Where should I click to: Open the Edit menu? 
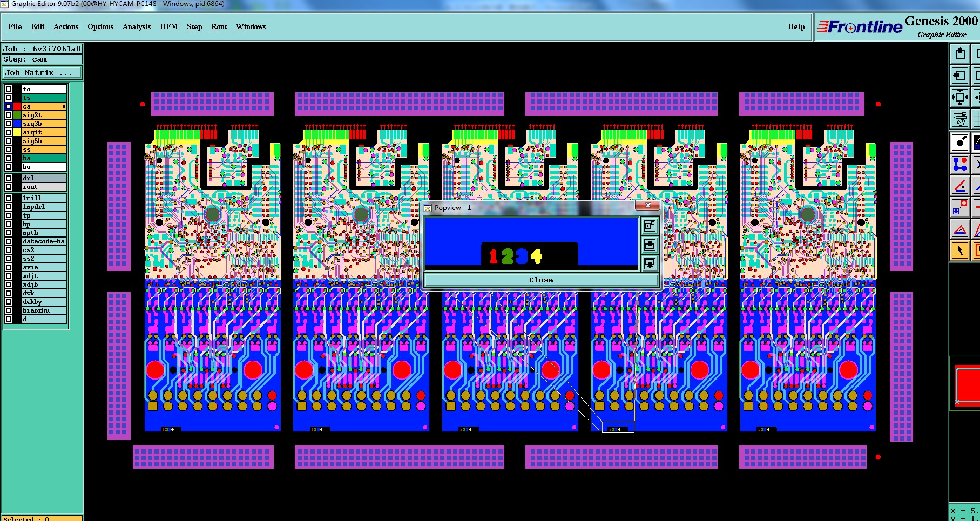click(38, 26)
